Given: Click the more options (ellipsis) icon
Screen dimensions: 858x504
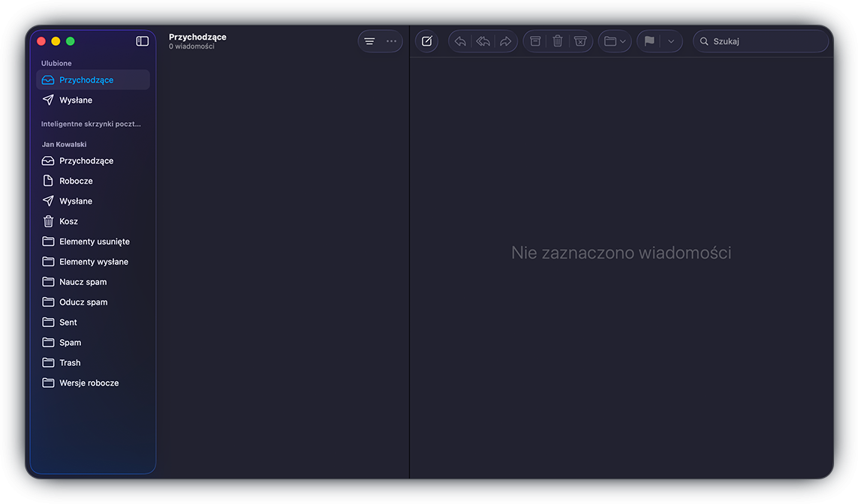Looking at the screenshot, I should click(390, 41).
